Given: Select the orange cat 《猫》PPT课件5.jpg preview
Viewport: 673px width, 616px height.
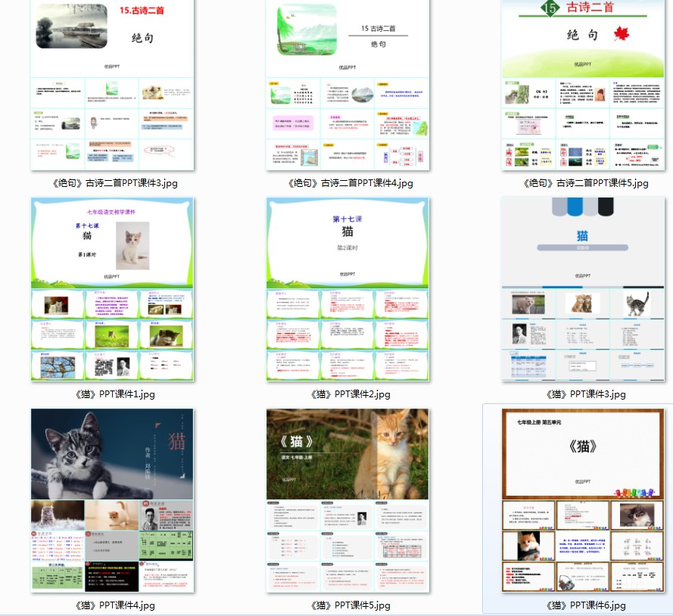Looking at the screenshot, I should click(347, 500).
